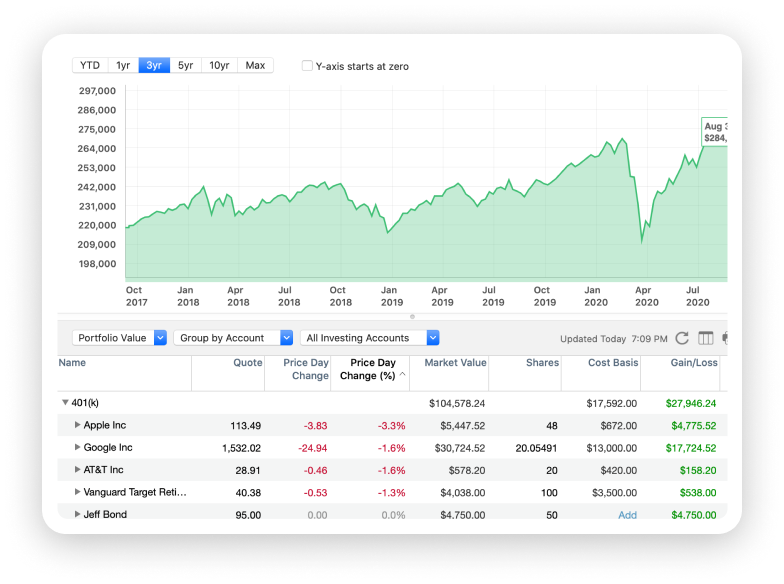This screenshot has width=784, height=584.
Task: Select the $158.20 gain cell
Action: pos(698,470)
